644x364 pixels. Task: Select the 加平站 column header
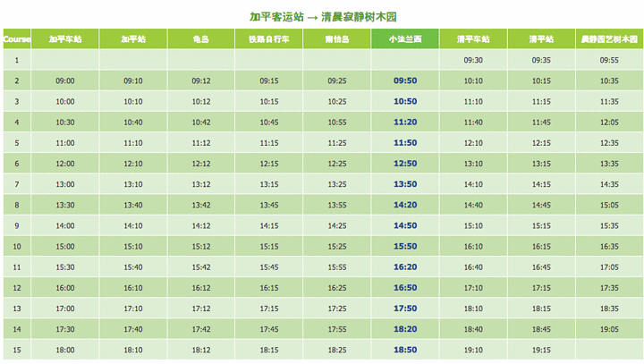[133, 39]
